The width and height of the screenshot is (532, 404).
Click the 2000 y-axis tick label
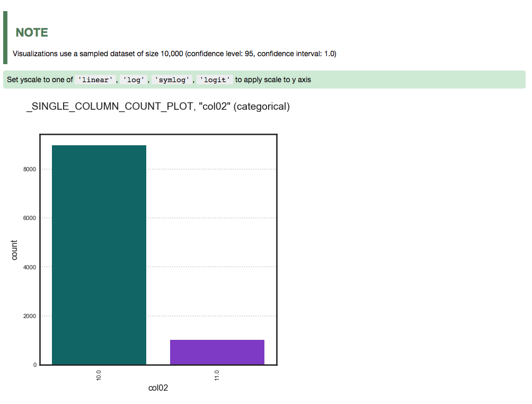point(30,316)
